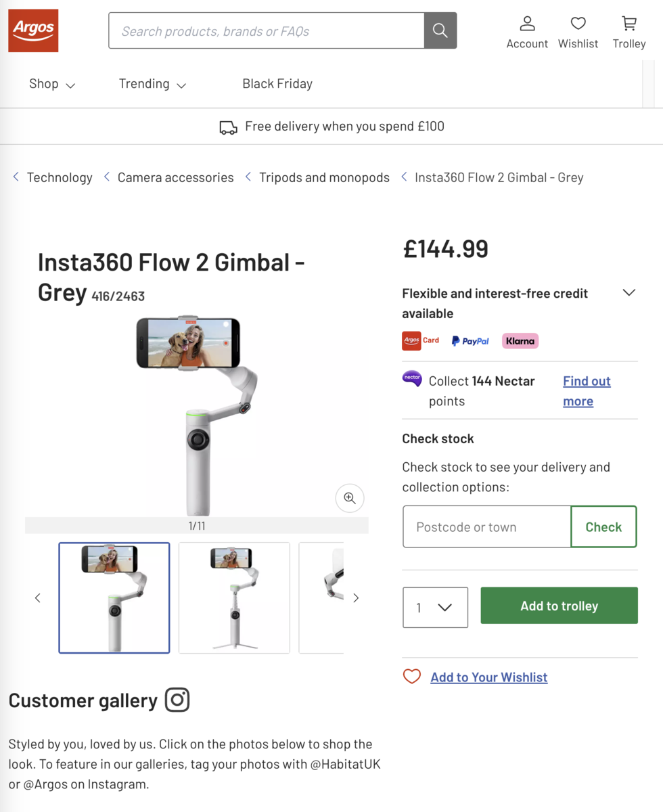Viewport: 663px width, 812px height.
Task: Click the image zoom magnifier icon
Action: pyautogui.click(x=350, y=498)
